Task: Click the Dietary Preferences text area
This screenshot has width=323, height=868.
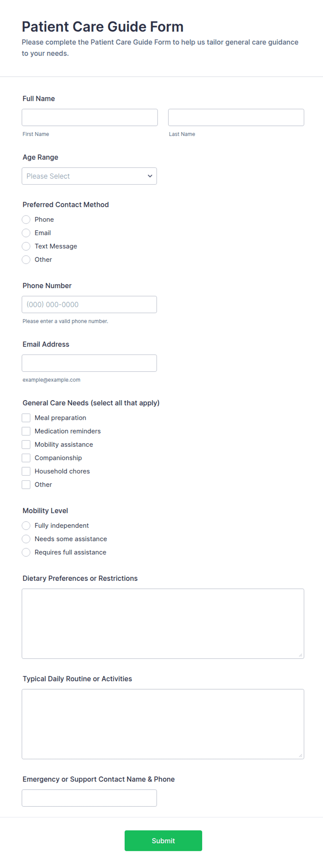Action: 163,624
